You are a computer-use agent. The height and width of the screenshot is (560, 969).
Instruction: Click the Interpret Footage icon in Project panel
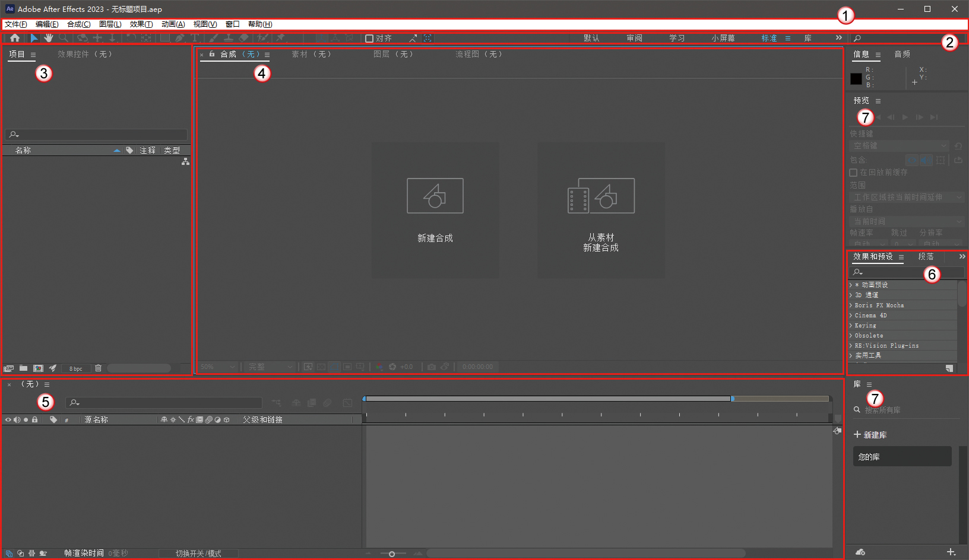click(x=8, y=368)
